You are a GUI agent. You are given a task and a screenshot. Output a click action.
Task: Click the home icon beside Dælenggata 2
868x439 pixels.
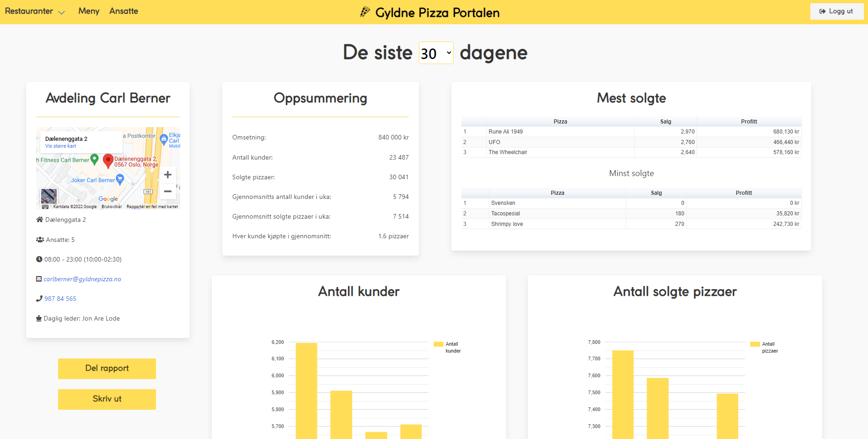(x=40, y=219)
